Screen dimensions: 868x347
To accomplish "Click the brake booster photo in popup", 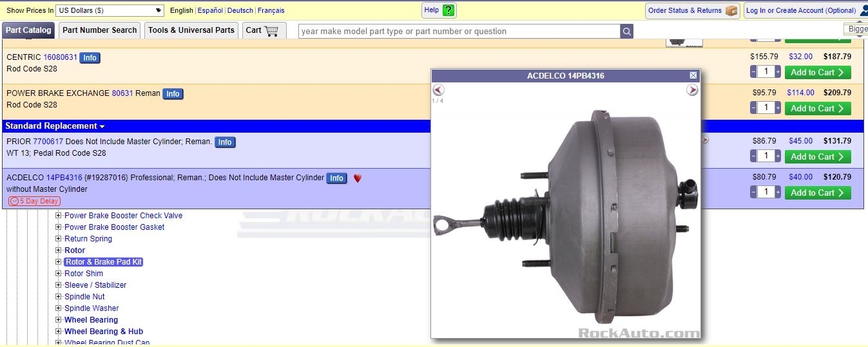I will click(565, 216).
